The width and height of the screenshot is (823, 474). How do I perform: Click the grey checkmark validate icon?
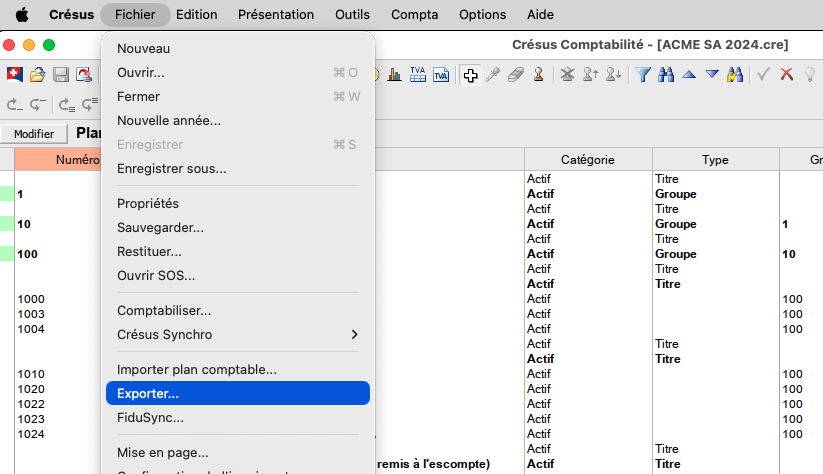(x=763, y=75)
